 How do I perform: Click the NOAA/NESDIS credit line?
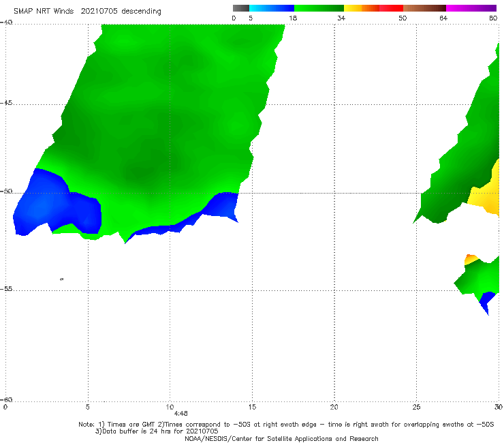[x=281, y=438]
